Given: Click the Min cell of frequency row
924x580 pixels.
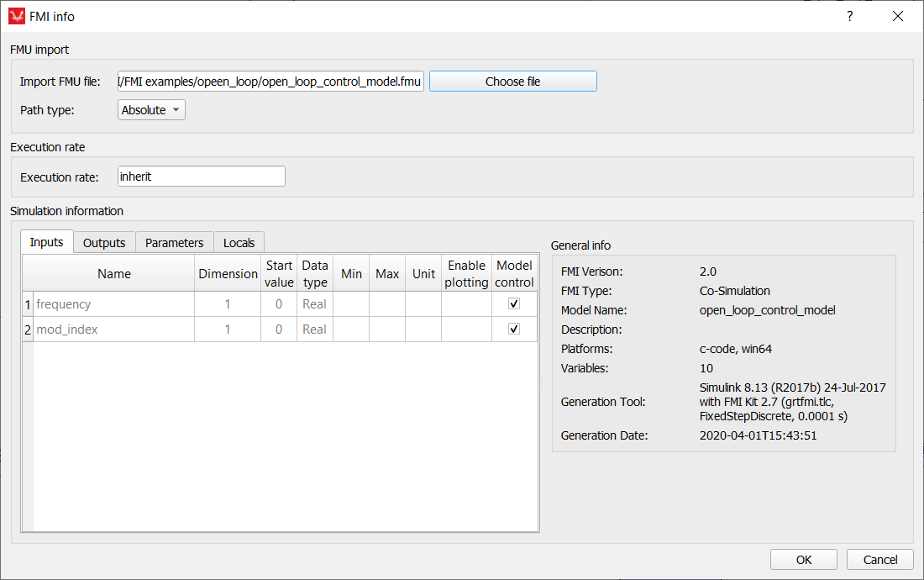Looking at the screenshot, I should coord(351,304).
